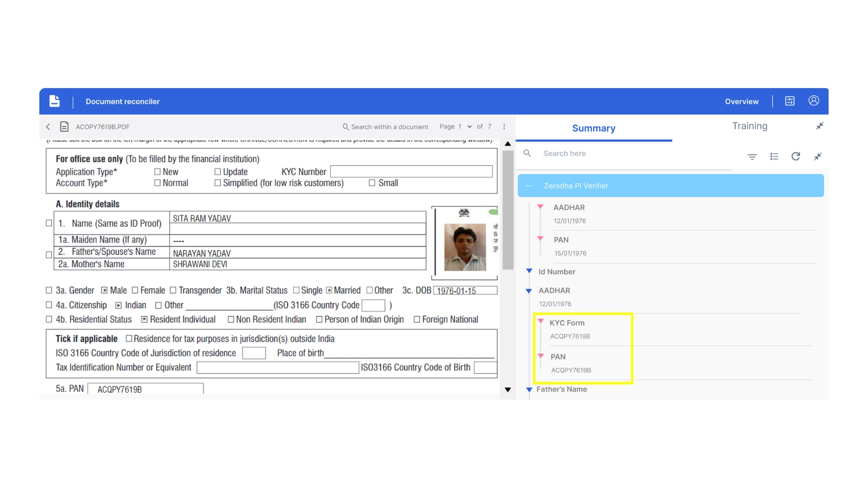Click the applicant photo thumbnail

tap(465, 247)
